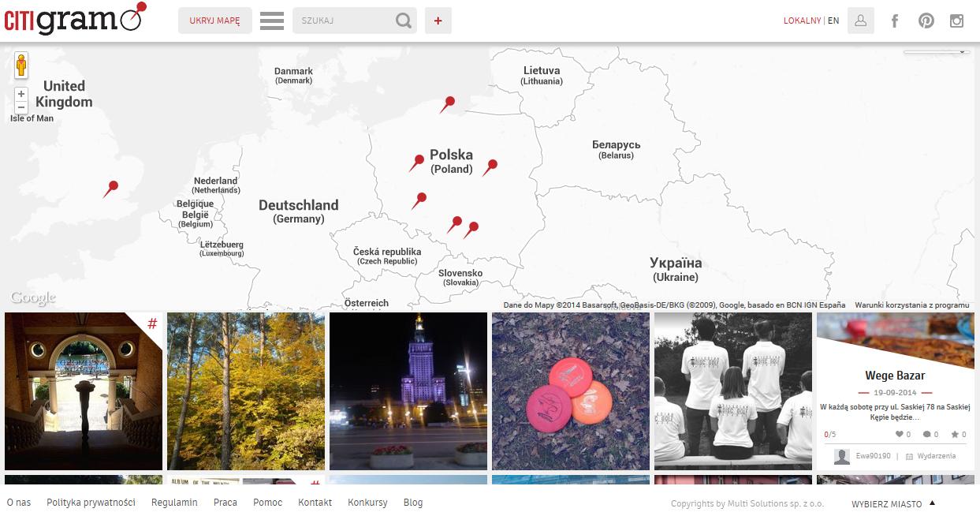Zoom out on the map

click(21, 107)
